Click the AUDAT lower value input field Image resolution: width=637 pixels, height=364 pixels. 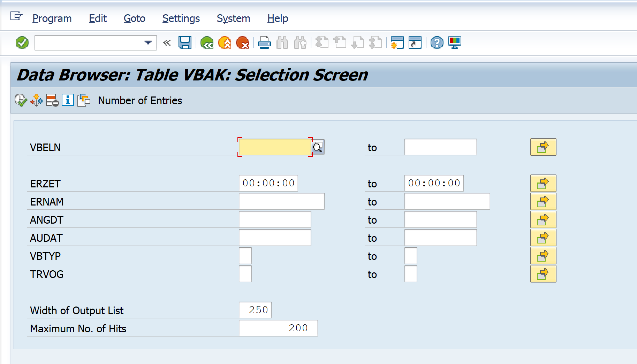pyautogui.click(x=275, y=238)
